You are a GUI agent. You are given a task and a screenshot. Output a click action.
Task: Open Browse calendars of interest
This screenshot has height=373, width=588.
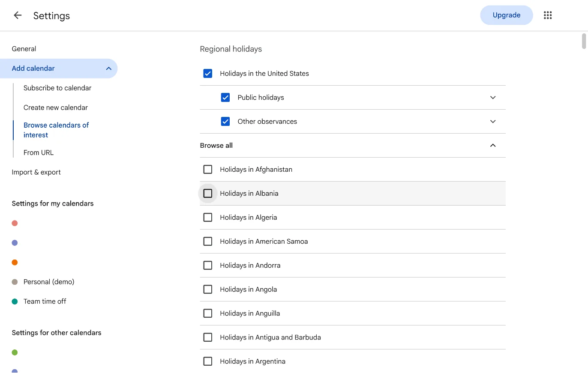tap(56, 130)
